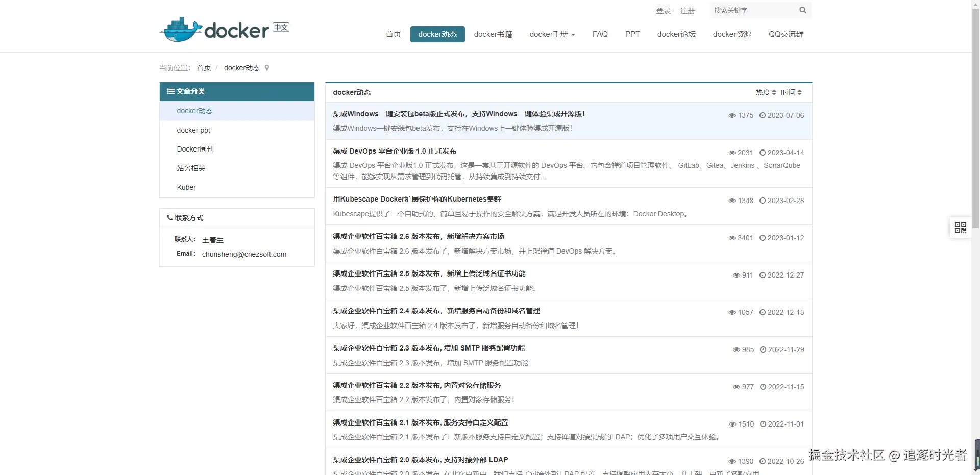980x475 pixels.
Task: Open article 渠成Windows一键安装包beta版正式发布
Action: (459, 114)
